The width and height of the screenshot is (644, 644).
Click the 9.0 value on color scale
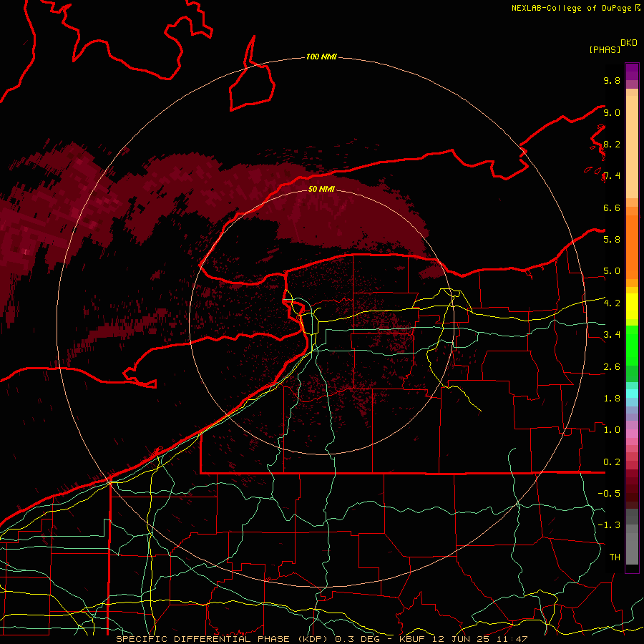(x=612, y=112)
